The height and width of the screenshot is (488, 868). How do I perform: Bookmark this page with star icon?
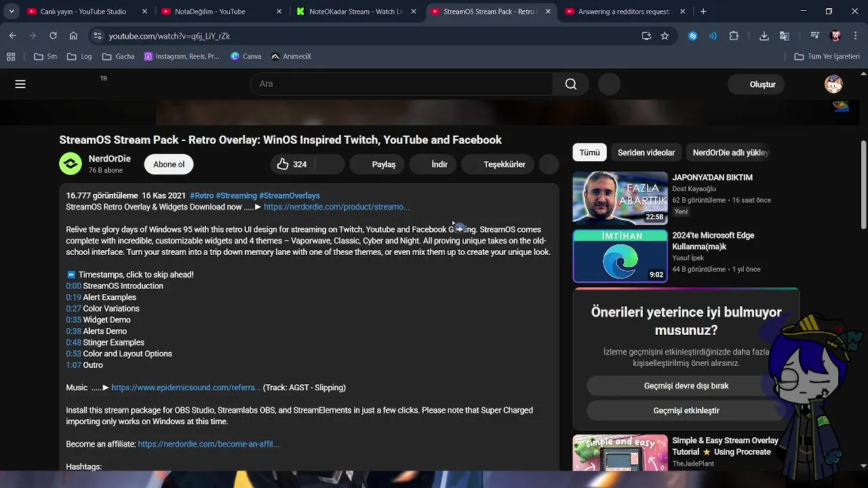pos(665,36)
